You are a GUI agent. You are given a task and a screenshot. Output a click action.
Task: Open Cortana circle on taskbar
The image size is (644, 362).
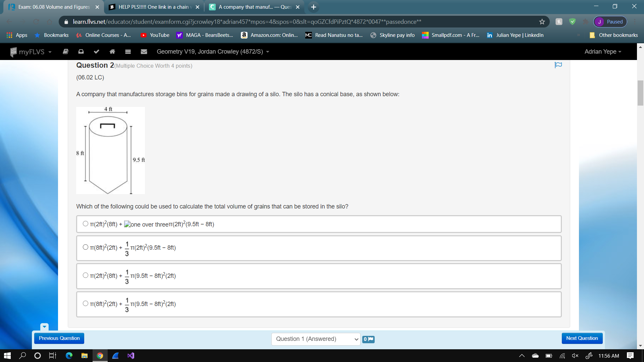coord(38,356)
